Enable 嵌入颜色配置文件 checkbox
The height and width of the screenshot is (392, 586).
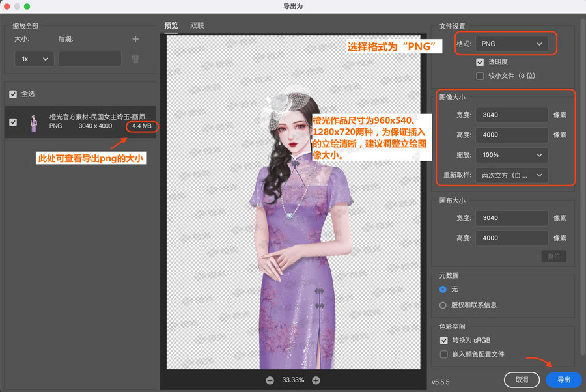443,354
